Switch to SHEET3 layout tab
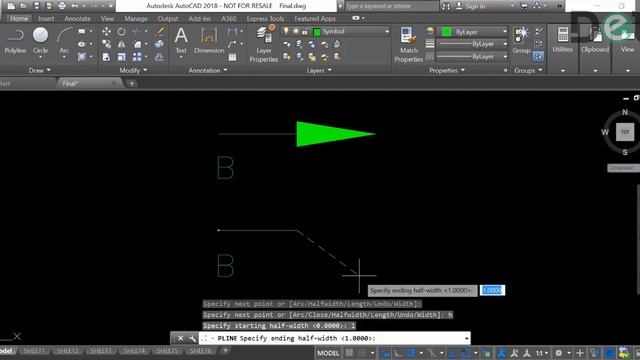 pyautogui.click(x=100, y=351)
